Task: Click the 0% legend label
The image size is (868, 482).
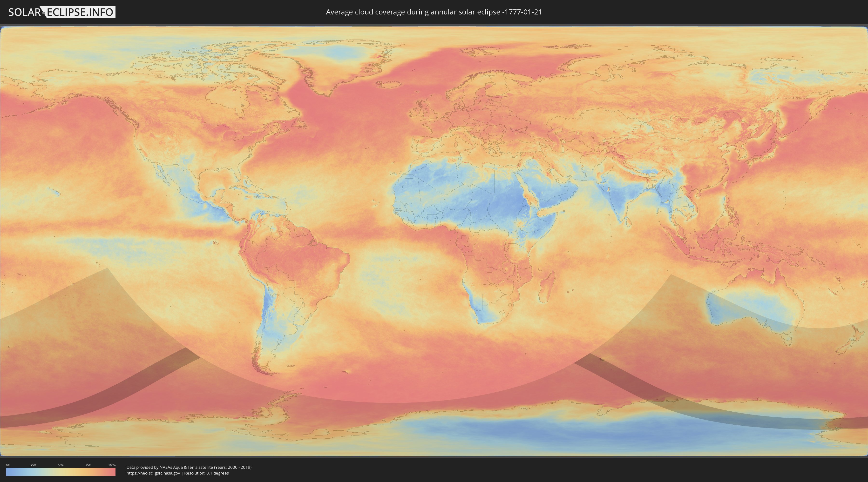Action: (x=8, y=465)
